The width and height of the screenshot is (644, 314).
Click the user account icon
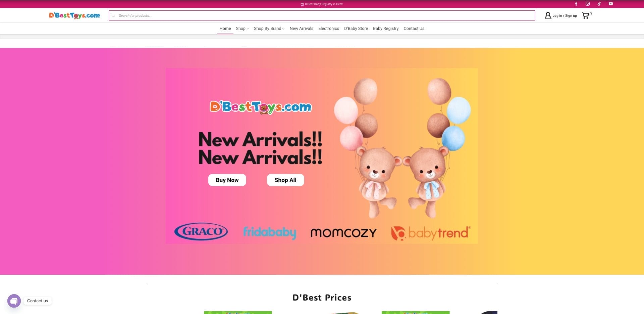coord(548,15)
